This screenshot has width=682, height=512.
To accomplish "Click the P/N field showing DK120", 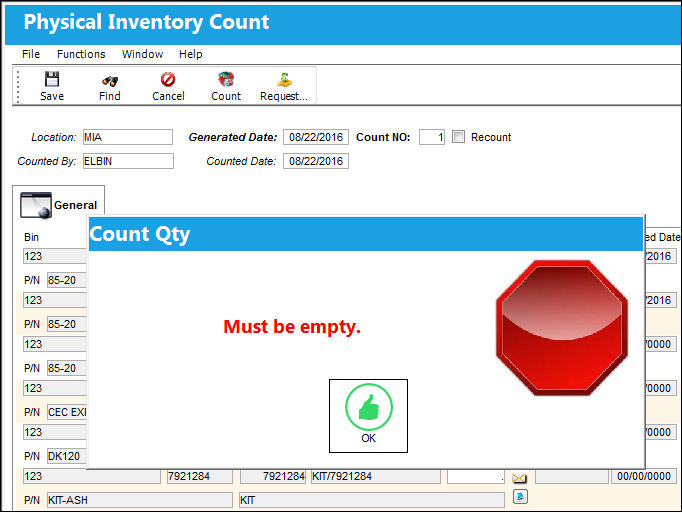I will [67, 456].
